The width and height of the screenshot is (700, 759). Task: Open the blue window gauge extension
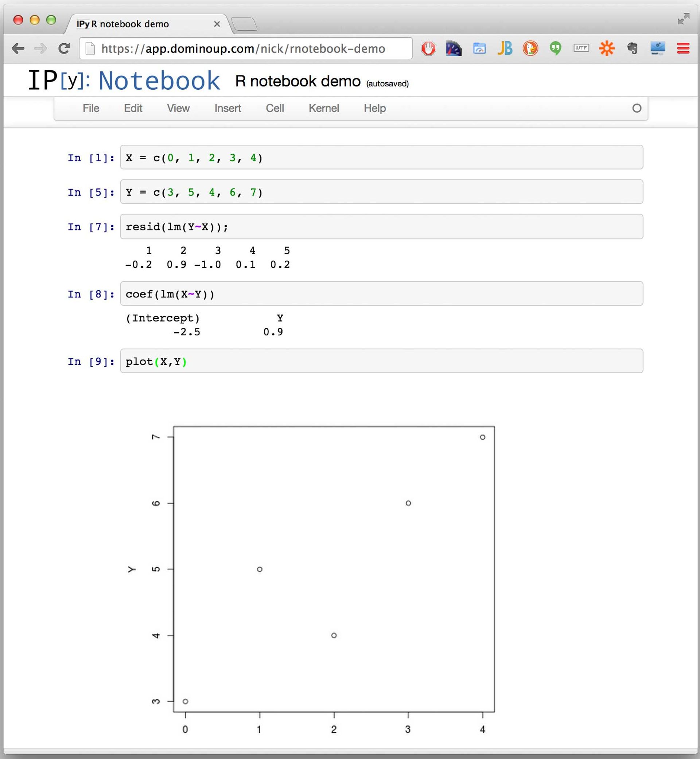pyautogui.click(x=479, y=48)
